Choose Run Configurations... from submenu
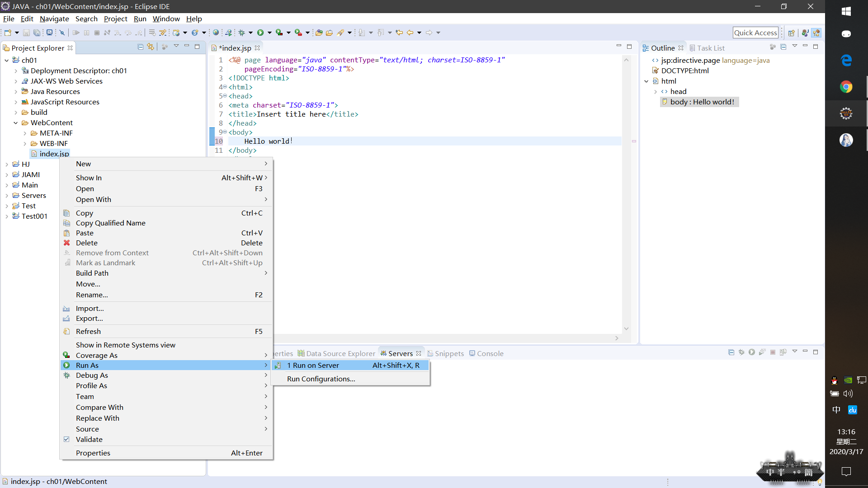The image size is (868, 488). [321, 379]
